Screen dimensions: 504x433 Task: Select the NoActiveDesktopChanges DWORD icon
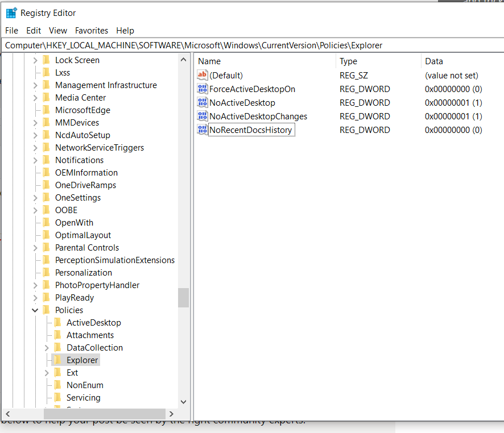coord(202,116)
